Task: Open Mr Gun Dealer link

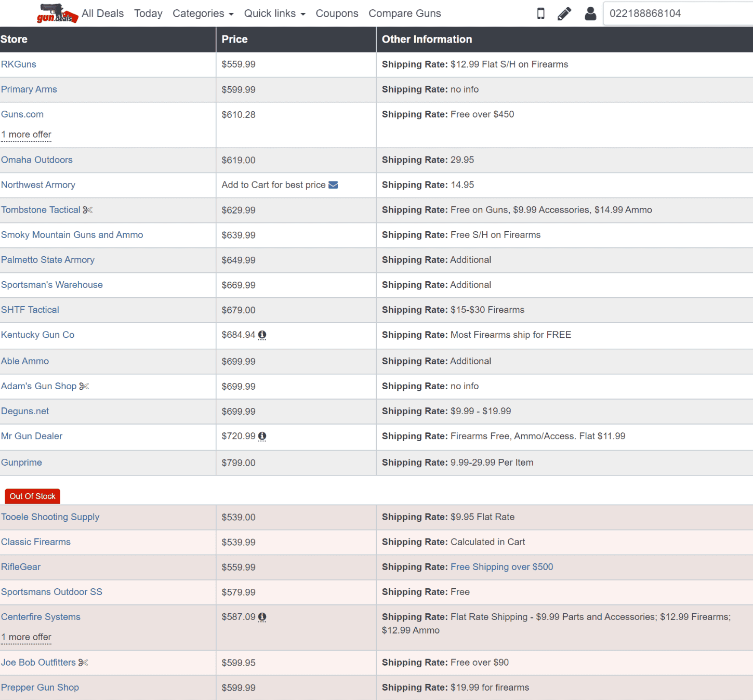Action: click(x=32, y=436)
